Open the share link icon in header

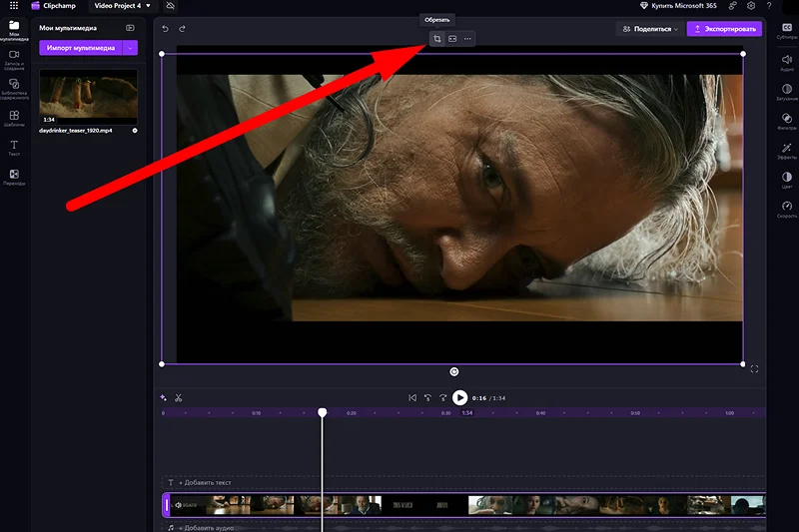pos(732,6)
